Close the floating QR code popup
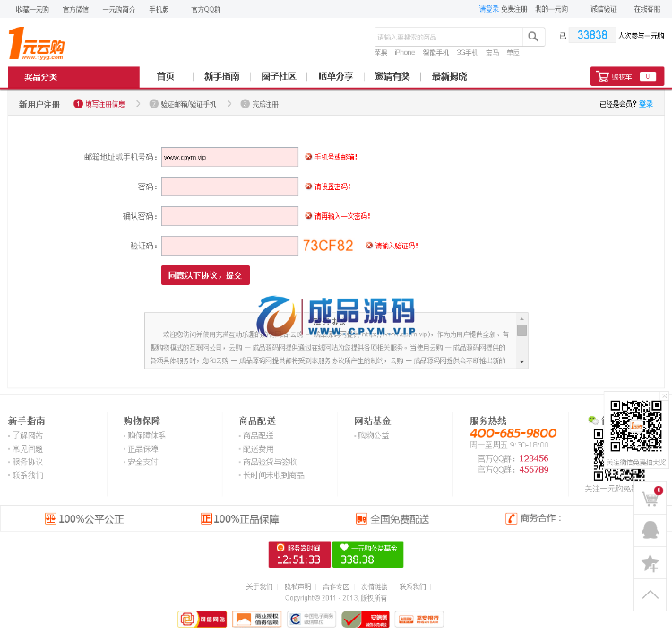672x633 pixels. [664, 395]
